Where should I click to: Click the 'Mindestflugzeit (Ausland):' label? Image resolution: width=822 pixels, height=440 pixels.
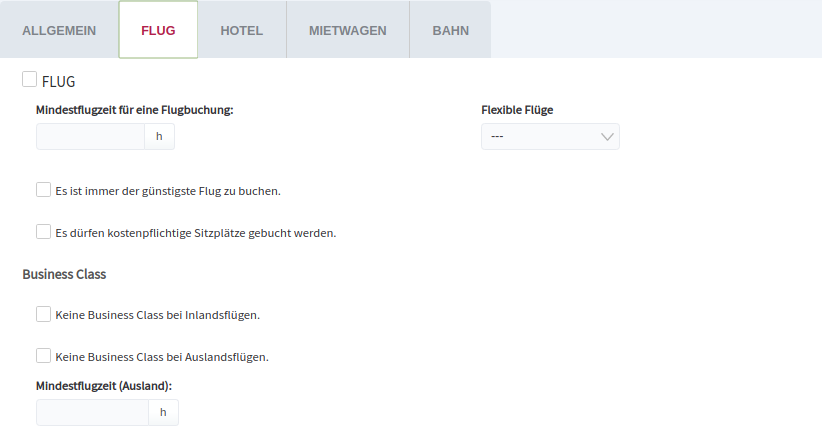(104, 386)
